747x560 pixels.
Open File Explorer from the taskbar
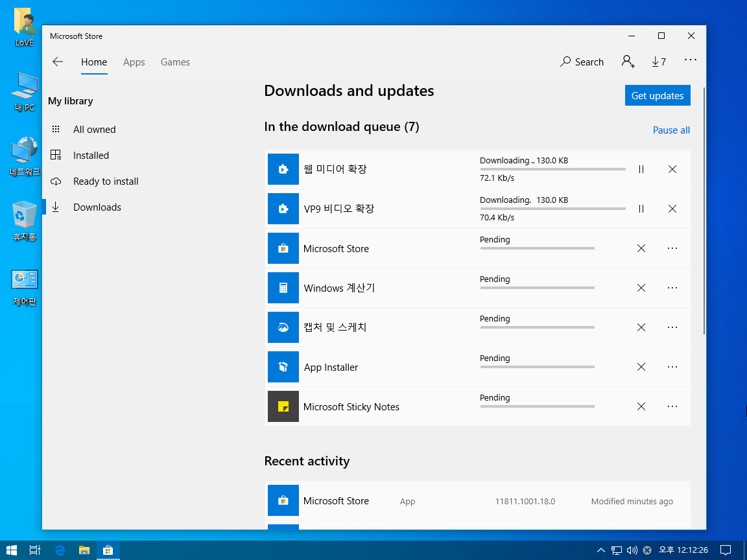pos(84,550)
